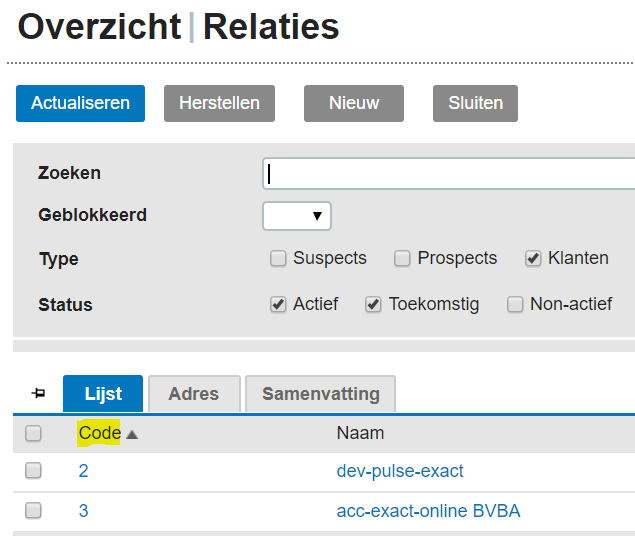
Task: Toggle the Toekomstig status checkbox
Action: [373, 305]
